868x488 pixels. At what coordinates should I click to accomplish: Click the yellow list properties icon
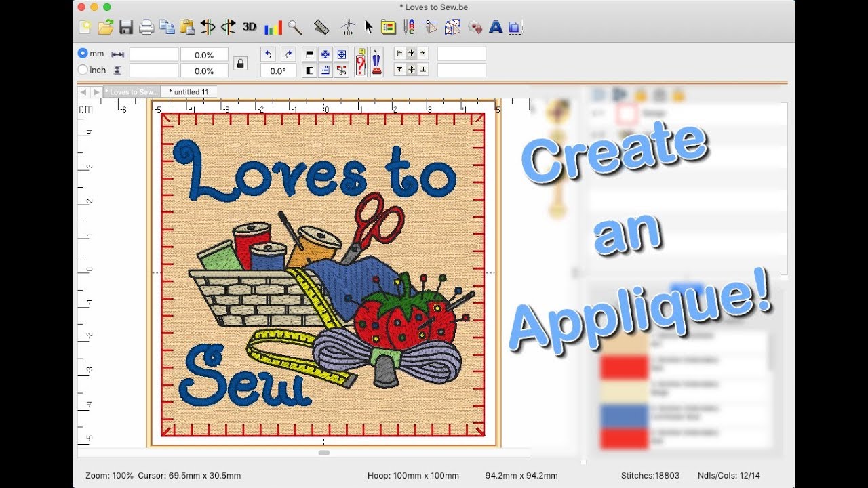click(x=388, y=27)
